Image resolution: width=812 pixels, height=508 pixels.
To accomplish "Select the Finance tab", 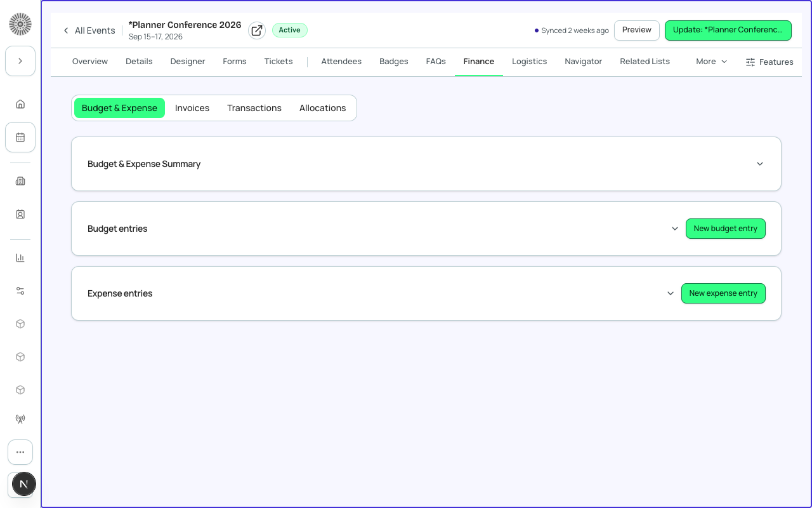I will pos(479,62).
